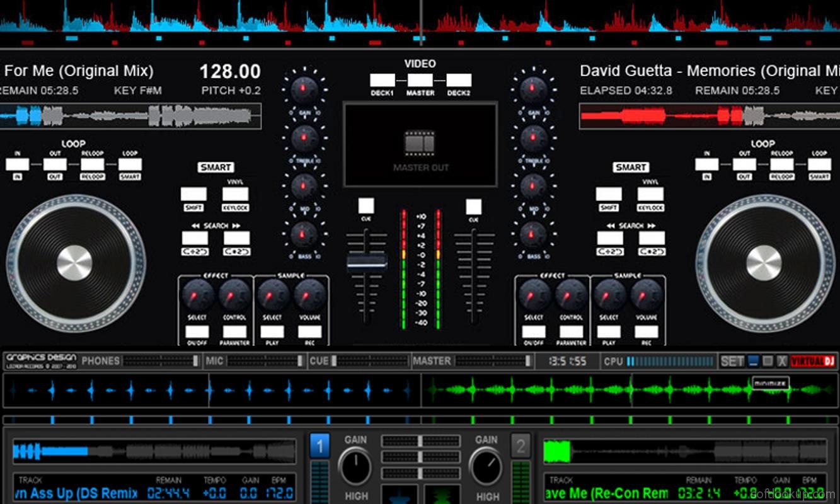
Task: Click right deck sample PLAY button
Action: point(609,331)
